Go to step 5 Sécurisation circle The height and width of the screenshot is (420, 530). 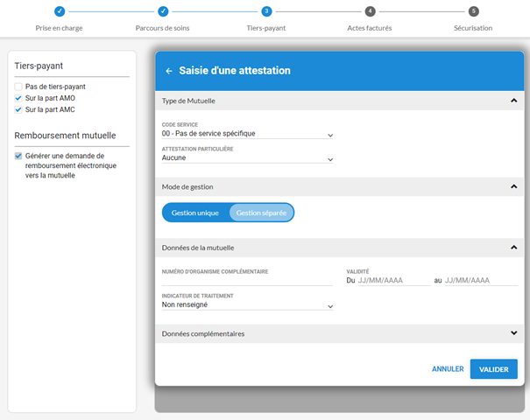coord(473,11)
